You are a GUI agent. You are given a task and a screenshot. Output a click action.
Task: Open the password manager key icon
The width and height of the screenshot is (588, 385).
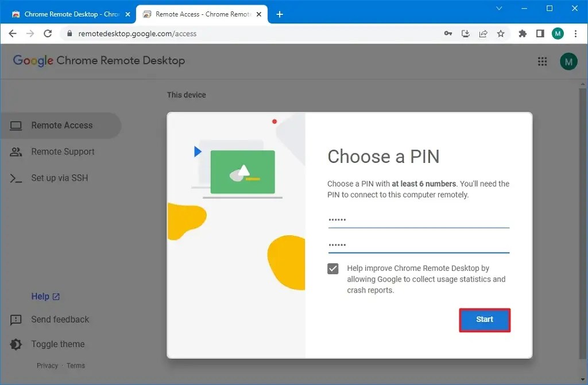[x=448, y=33]
